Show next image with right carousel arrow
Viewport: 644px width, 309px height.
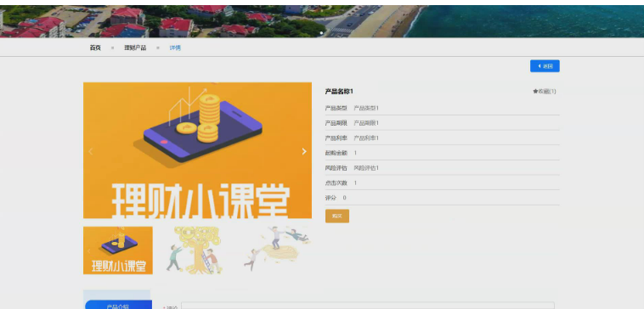point(304,151)
